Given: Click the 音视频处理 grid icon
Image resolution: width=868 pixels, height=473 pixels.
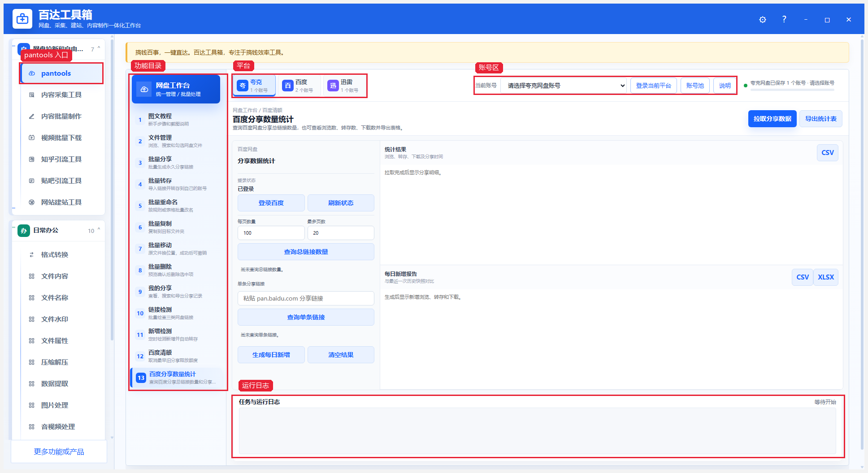Looking at the screenshot, I should [x=32, y=427].
